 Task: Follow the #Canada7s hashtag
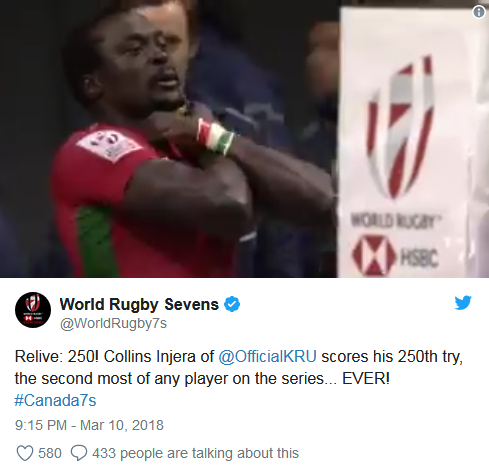(55, 400)
